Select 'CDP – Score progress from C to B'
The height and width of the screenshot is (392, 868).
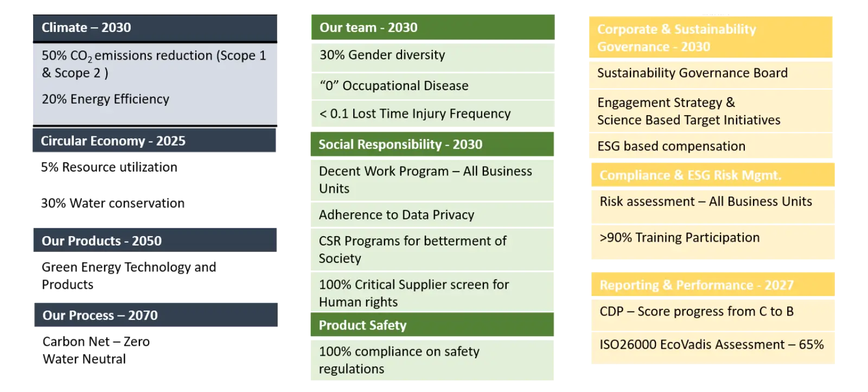(697, 312)
